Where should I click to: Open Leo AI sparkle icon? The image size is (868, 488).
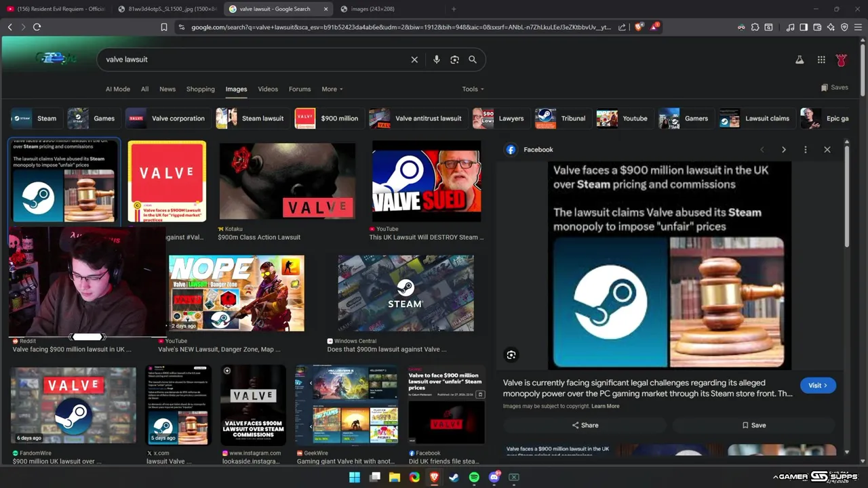(x=831, y=27)
